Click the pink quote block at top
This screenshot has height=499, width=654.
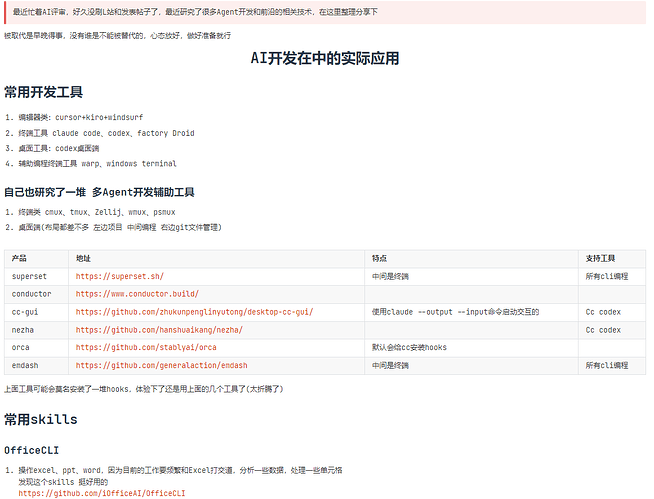pyautogui.click(x=325, y=12)
